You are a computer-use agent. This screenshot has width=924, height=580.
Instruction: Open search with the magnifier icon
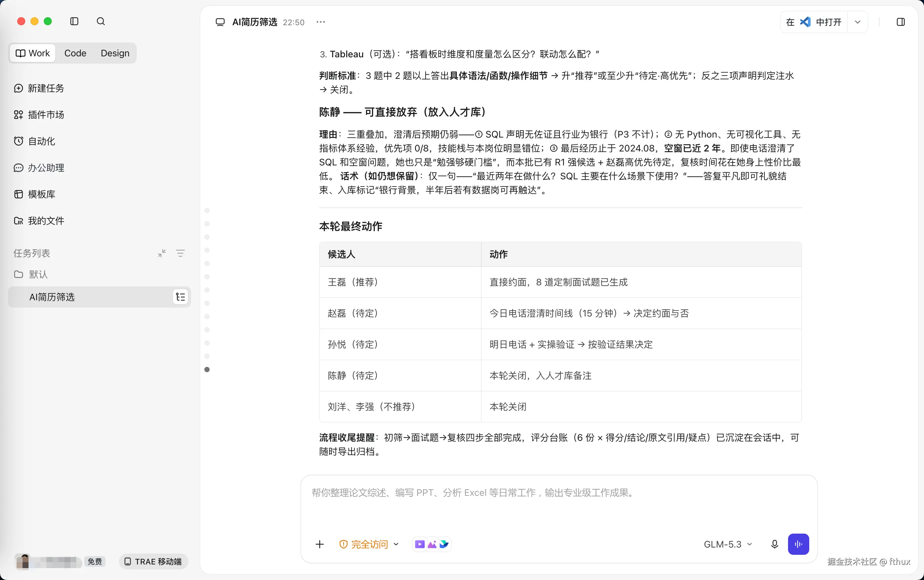point(100,22)
